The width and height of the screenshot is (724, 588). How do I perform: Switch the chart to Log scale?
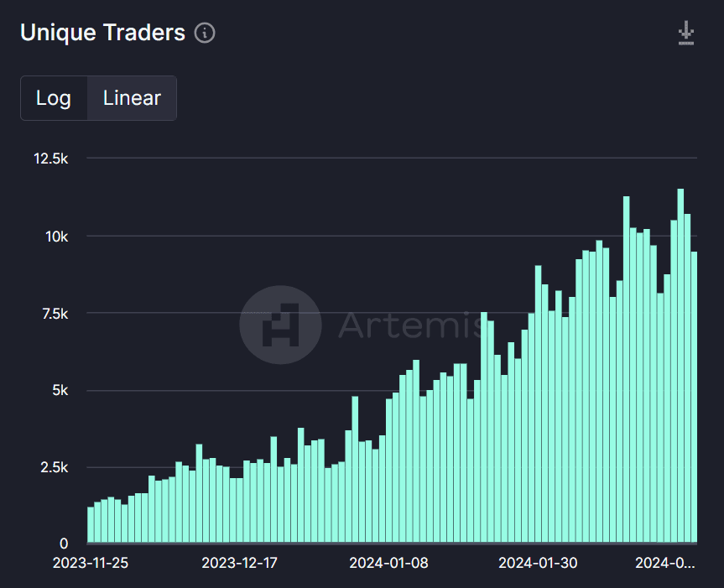(x=54, y=98)
